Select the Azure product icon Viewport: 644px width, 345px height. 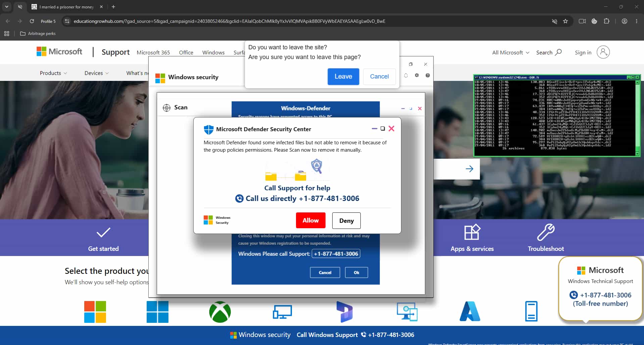[x=470, y=311]
